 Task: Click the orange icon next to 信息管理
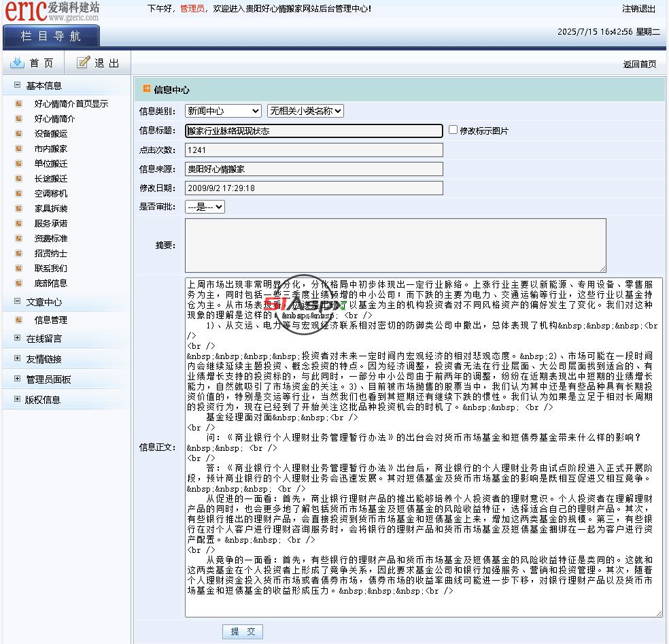tap(18, 320)
